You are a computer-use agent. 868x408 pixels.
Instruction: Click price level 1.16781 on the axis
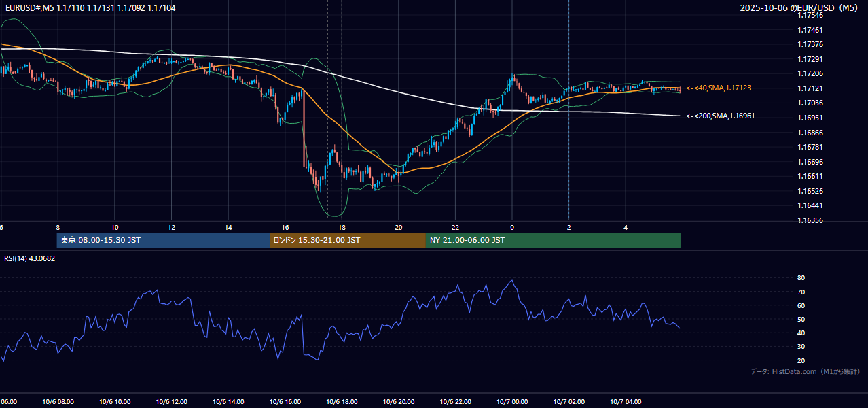click(810, 147)
